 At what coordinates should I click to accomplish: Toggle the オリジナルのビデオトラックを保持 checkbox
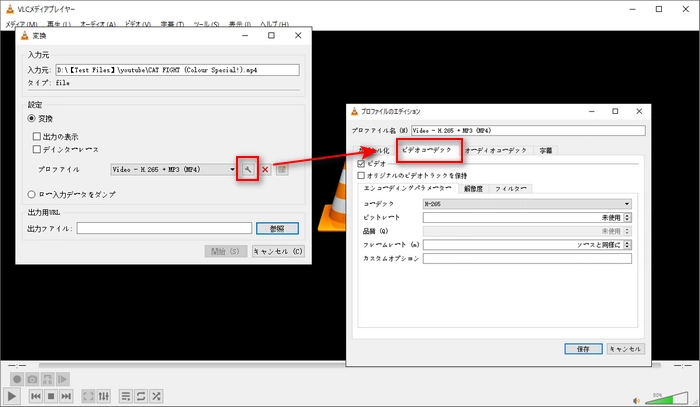tap(361, 174)
